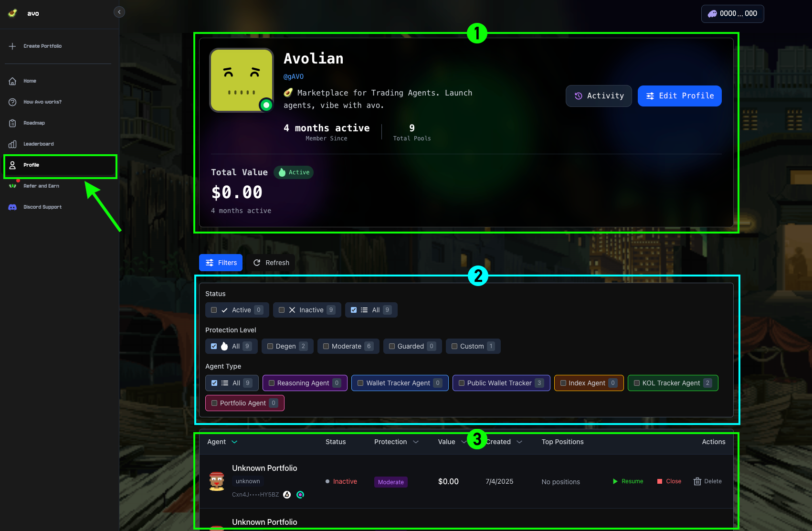Image resolution: width=812 pixels, height=531 pixels.
Task: Enable the Active status checkbox
Action: pos(214,310)
